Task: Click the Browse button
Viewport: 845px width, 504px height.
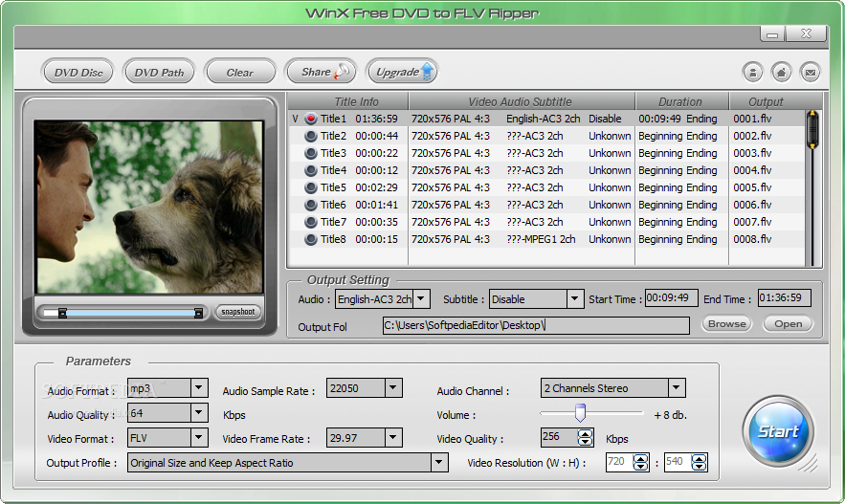Action: 727,323
